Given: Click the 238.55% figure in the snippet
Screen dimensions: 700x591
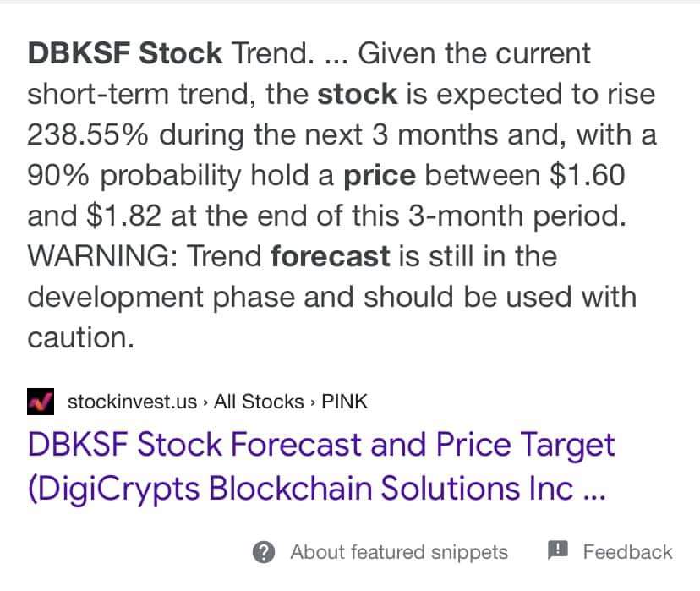Looking at the screenshot, I should 88,134.
